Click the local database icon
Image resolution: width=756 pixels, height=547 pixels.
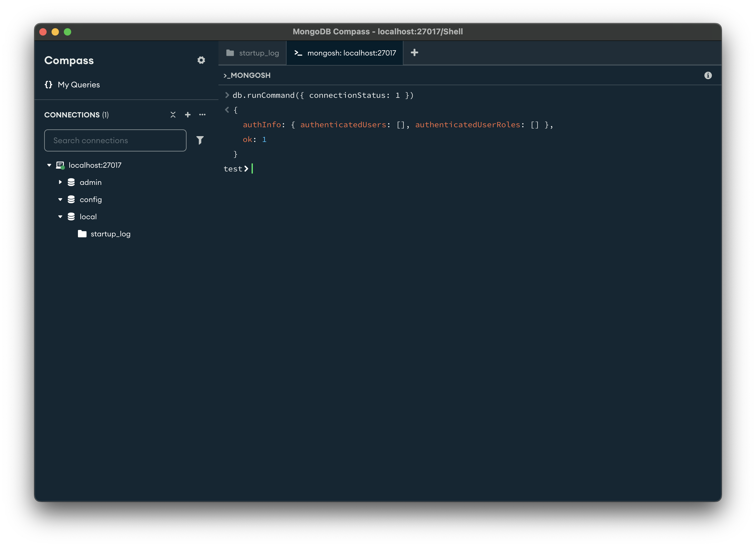[71, 217]
